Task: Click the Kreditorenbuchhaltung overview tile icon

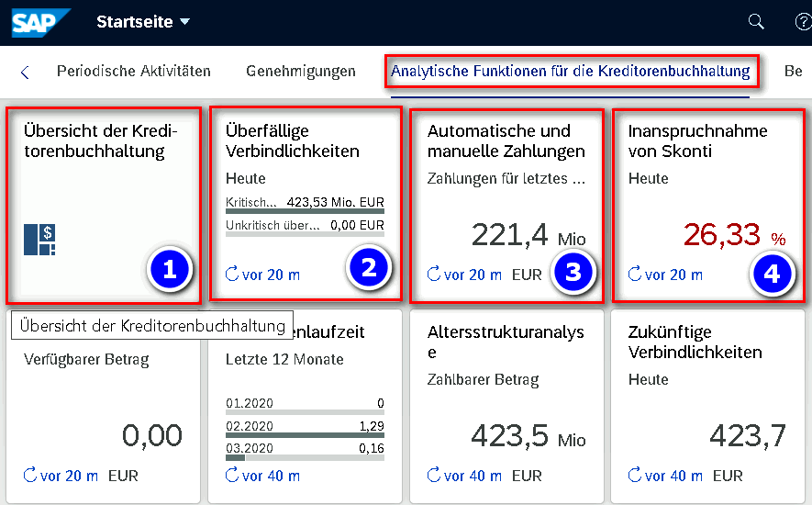Action: 39,240
